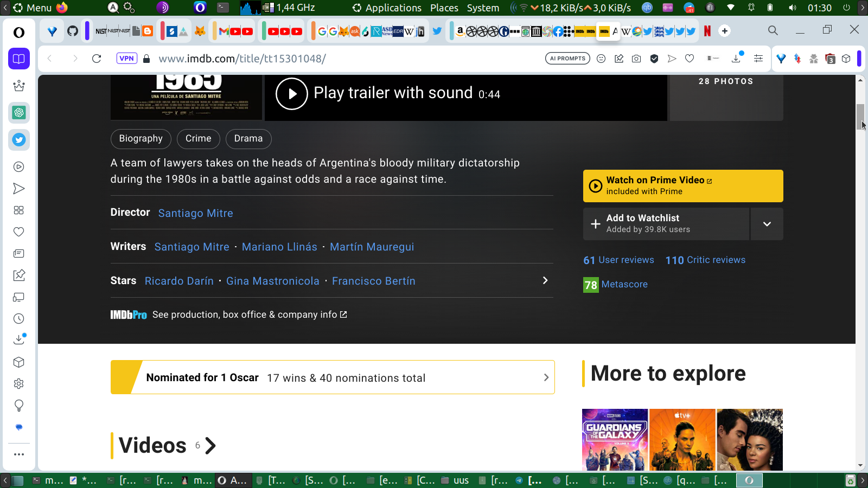The image size is (868, 488).
Task: Open Bookmarks heart in the sidebar
Action: (19, 232)
